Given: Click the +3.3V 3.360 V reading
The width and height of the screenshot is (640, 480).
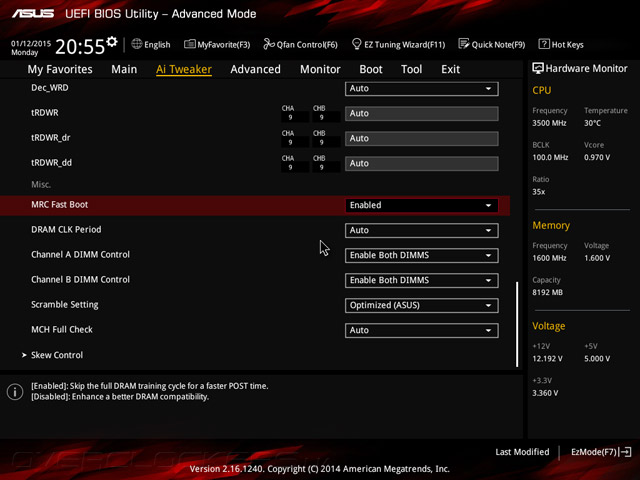Looking at the screenshot, I should point(545,393).
